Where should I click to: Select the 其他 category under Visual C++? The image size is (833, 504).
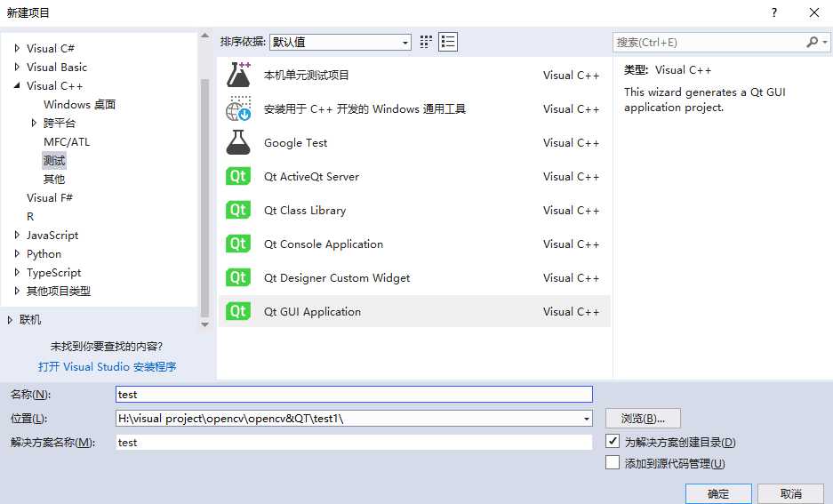pos(54,179)
